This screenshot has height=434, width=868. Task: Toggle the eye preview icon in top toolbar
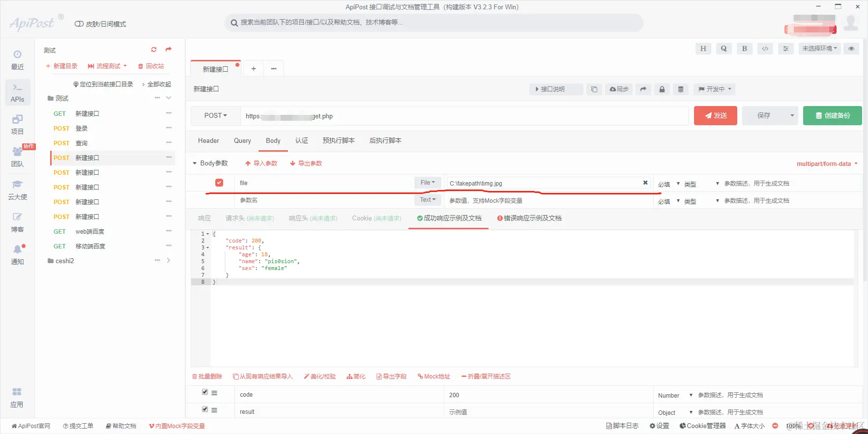[x=851, y=49]
